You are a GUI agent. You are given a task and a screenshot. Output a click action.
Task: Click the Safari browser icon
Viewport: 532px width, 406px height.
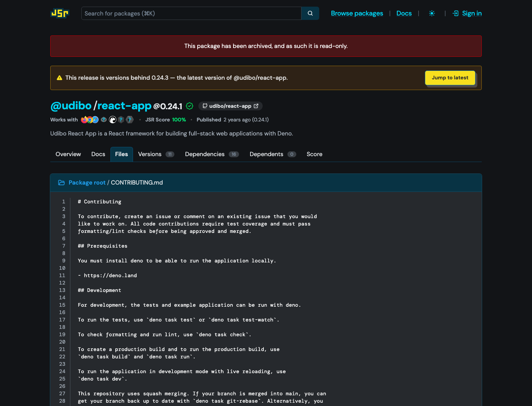click(95, 120)
